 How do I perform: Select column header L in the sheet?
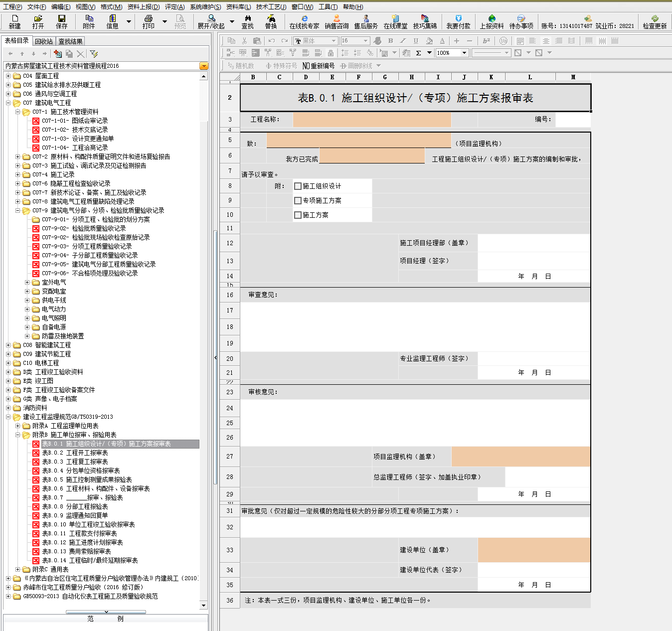(x=530, y=77)
